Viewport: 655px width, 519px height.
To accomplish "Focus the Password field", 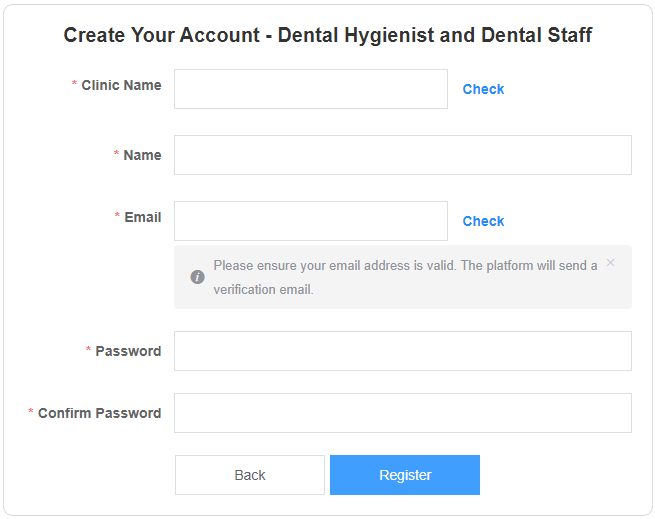I will point(403,351).
